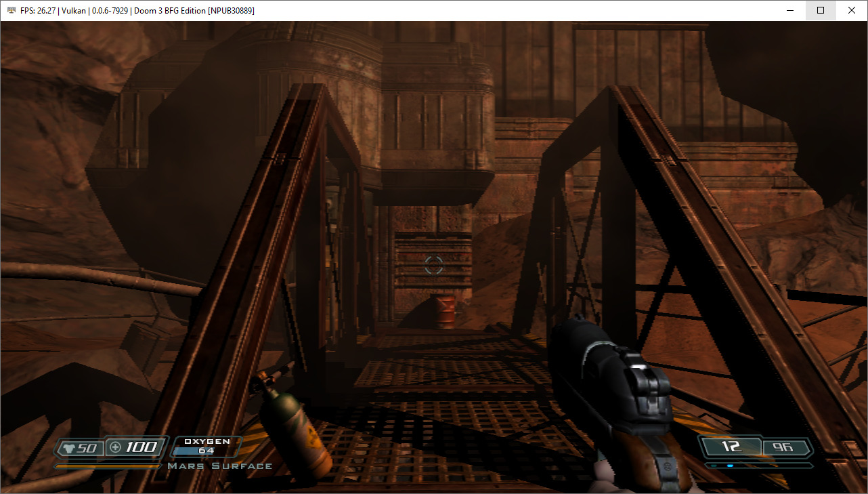The height and width of the screenshot is (494, 868).
Task: Close the Doom 3 BFG Edition window
Action: tap(852, 10)
